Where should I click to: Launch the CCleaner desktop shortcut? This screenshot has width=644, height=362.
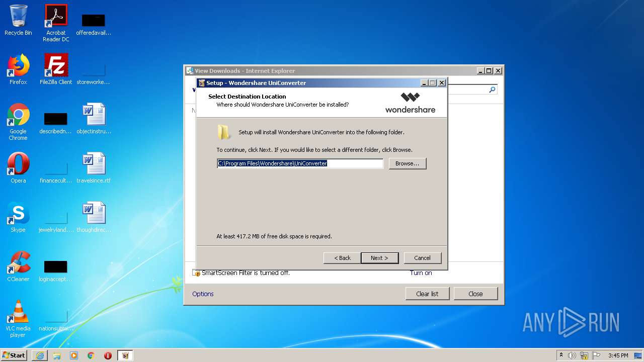pos(18,266)
